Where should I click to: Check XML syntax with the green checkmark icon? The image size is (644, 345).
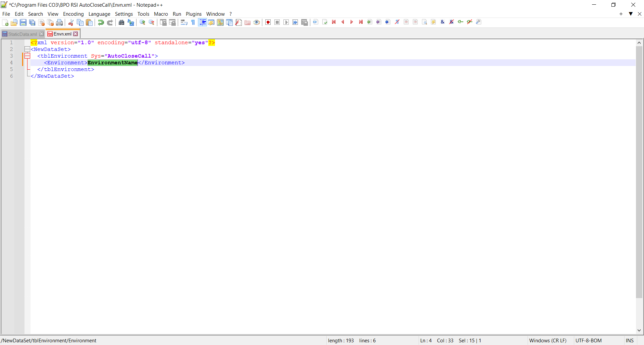325,22
